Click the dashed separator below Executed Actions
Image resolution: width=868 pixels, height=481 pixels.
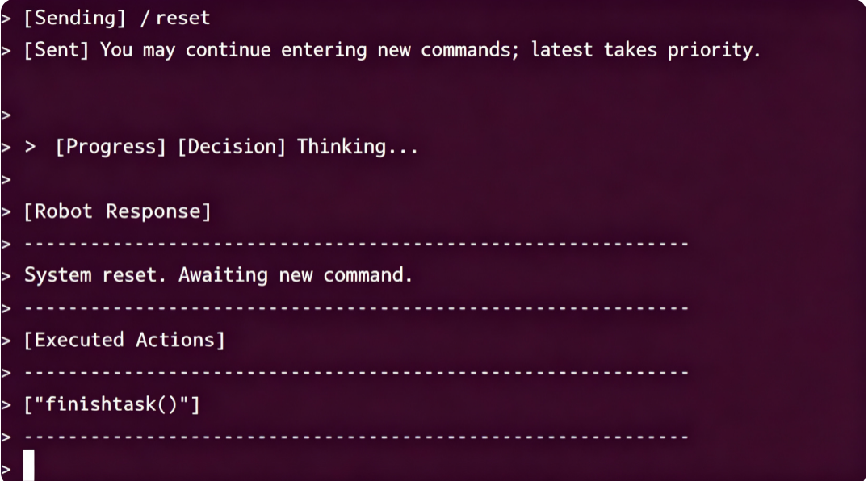tap(356, 372)
